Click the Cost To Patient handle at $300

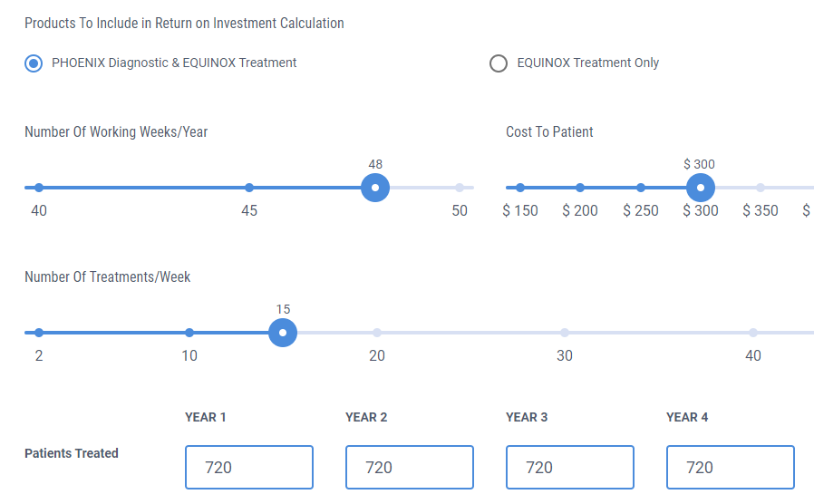point(701,188)
